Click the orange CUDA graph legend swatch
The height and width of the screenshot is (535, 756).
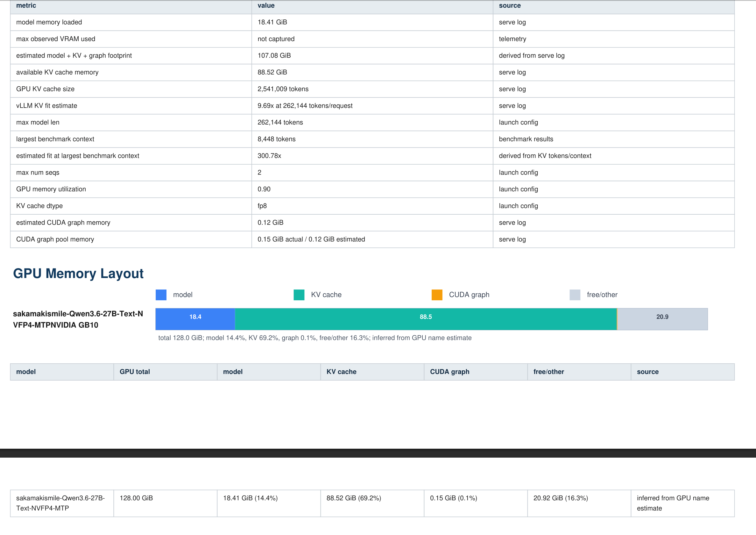coord(437,295)
